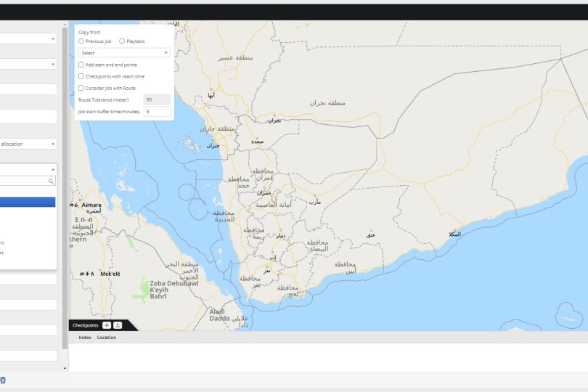
Task: Collapse the open dropdown list arrow
Action: click(x=53, y=169)
